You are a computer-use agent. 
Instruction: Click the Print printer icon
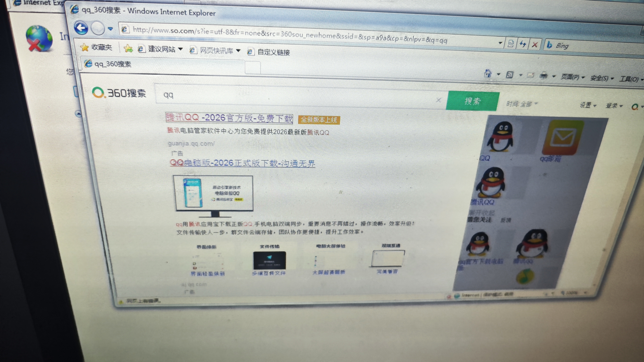point(543,76)
